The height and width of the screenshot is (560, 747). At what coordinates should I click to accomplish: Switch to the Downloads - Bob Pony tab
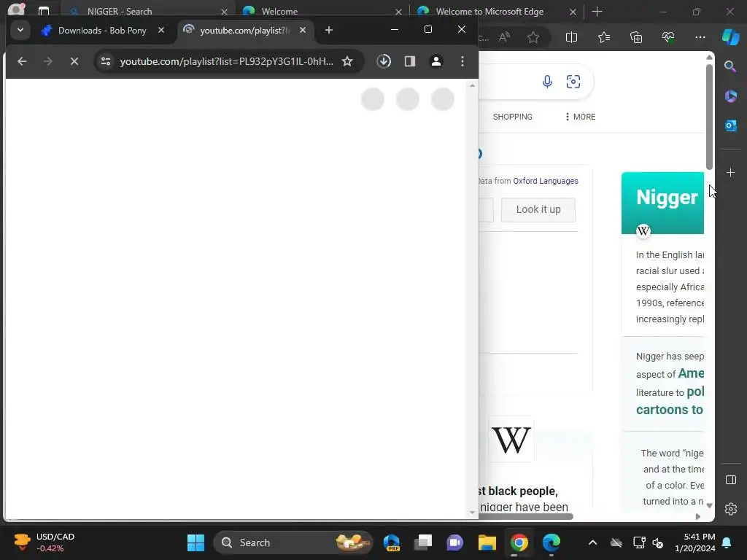pyautogui.click(x=101, y=31)
